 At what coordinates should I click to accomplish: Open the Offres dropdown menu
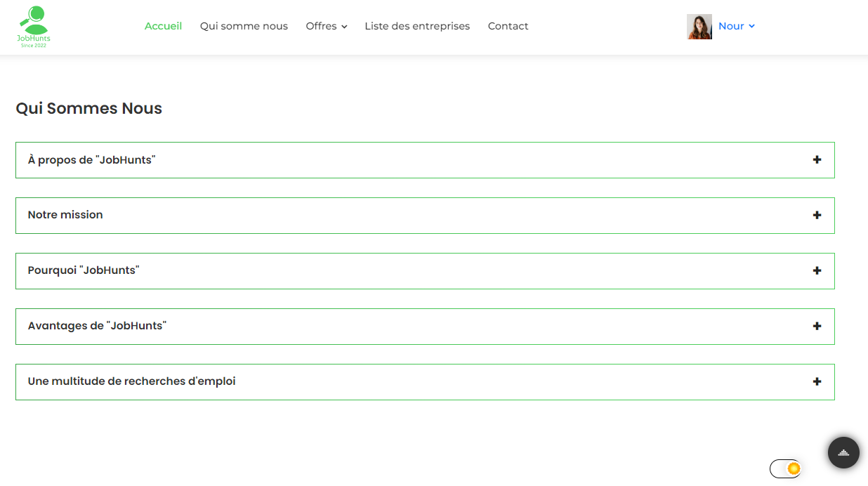pos(327,26)
